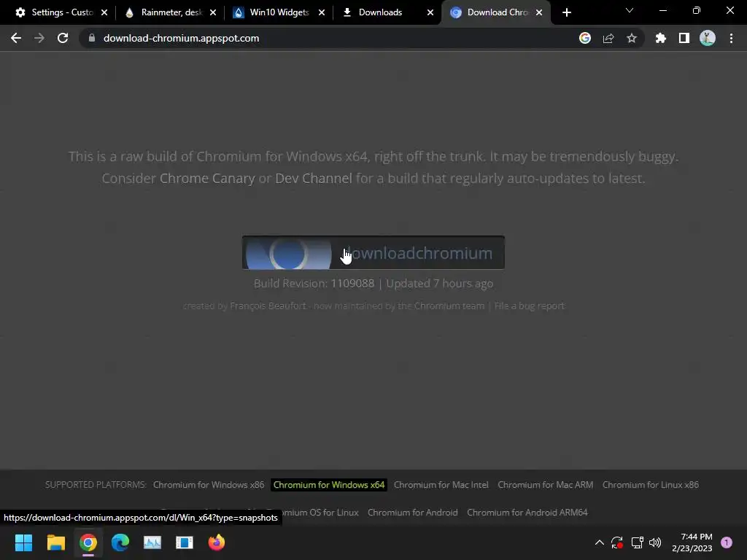Screen dimensions: 747x560
Task: Open the clock showing 7:44 PM
Action: coord(692,542)
